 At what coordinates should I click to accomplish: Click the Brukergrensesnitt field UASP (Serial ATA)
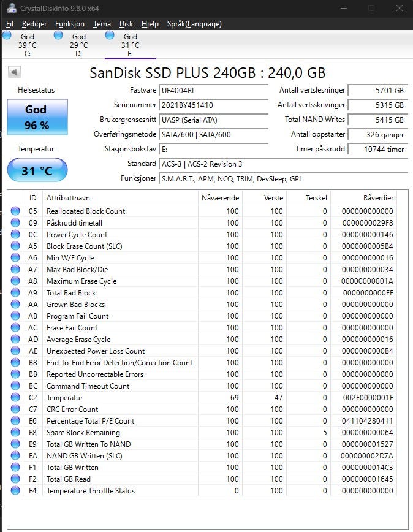214,120
